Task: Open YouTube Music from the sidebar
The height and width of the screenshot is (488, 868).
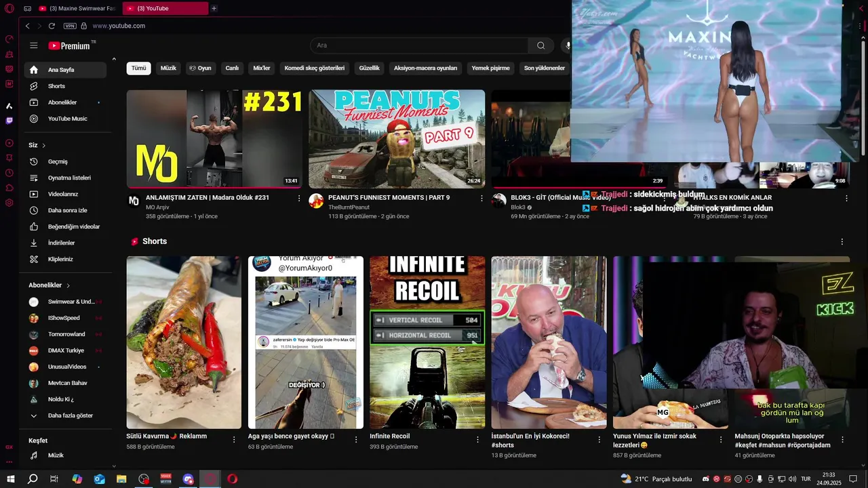Action: point(65,119)
